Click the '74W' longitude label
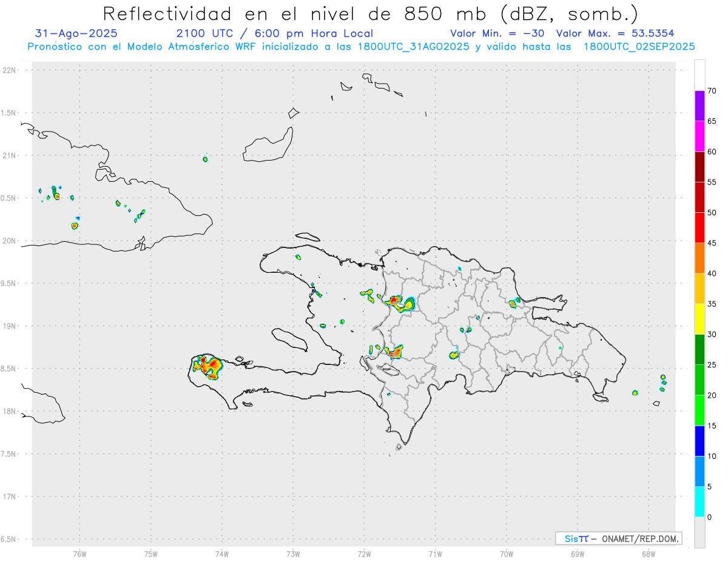Screen dimensions: 728x562 (222, 554)
